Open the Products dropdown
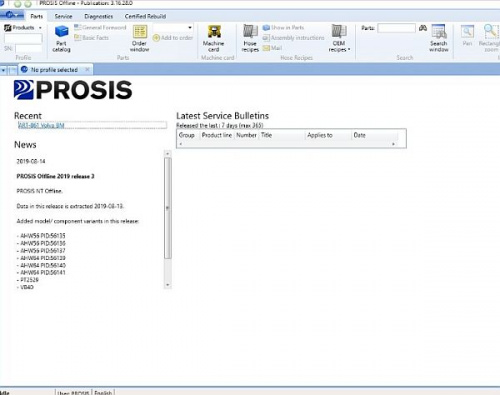 tap(23, 27)
